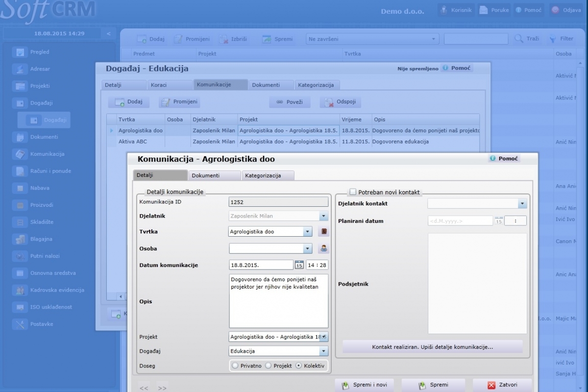The width and height of the screenshot is (588, 392).
Task: Open Pregled icon in sidebar
Action: [20, 52]
